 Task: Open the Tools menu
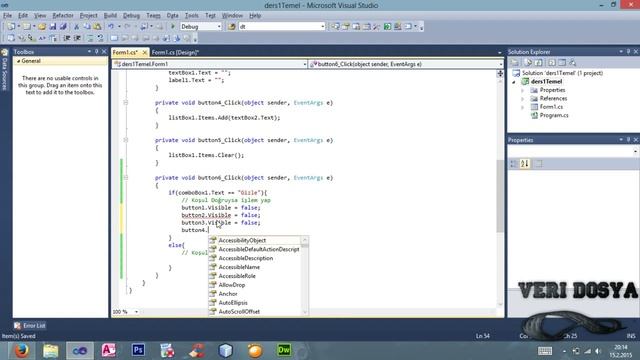[x=191, y=16]
